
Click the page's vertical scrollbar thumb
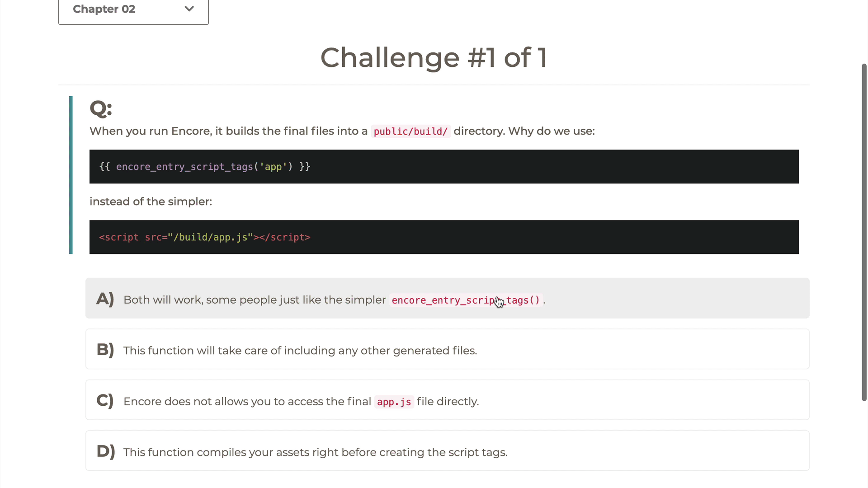point(864,232)
